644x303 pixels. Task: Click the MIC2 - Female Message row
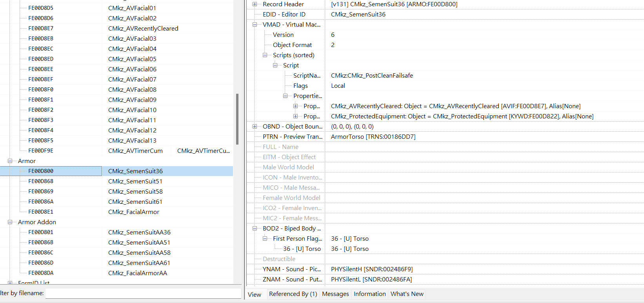coord(445,218)
